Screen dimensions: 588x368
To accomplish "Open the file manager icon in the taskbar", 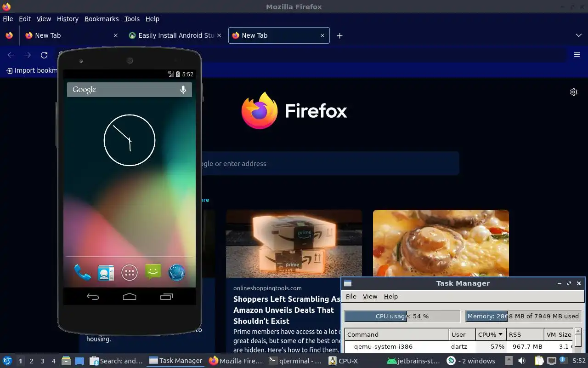I will [66, 361].
